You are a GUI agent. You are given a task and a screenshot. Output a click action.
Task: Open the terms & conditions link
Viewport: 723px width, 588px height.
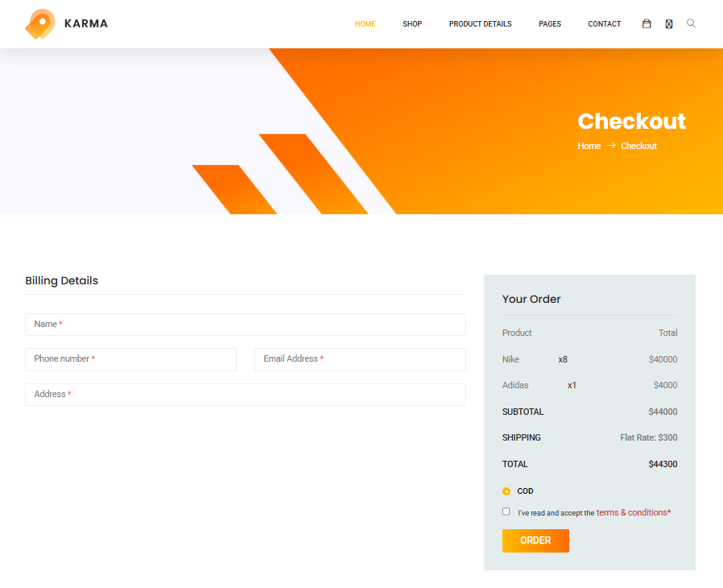pos(631,512)
